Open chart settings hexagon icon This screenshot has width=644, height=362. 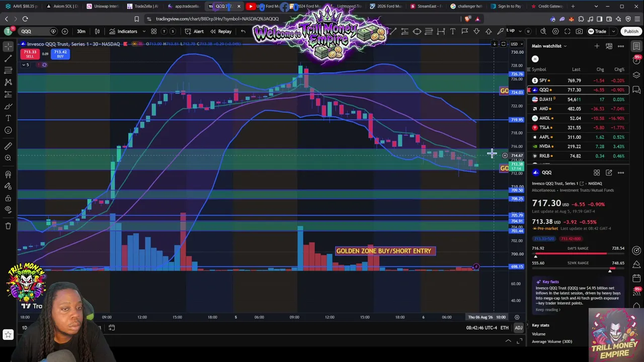coord(555,31)
